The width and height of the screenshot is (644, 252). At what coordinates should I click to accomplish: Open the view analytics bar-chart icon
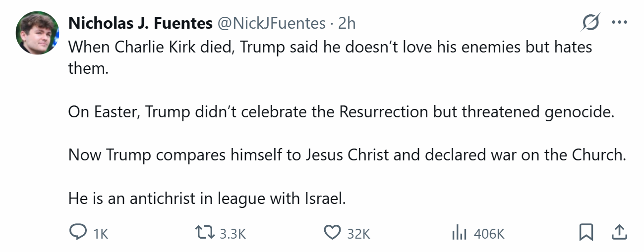pos(459,233)
